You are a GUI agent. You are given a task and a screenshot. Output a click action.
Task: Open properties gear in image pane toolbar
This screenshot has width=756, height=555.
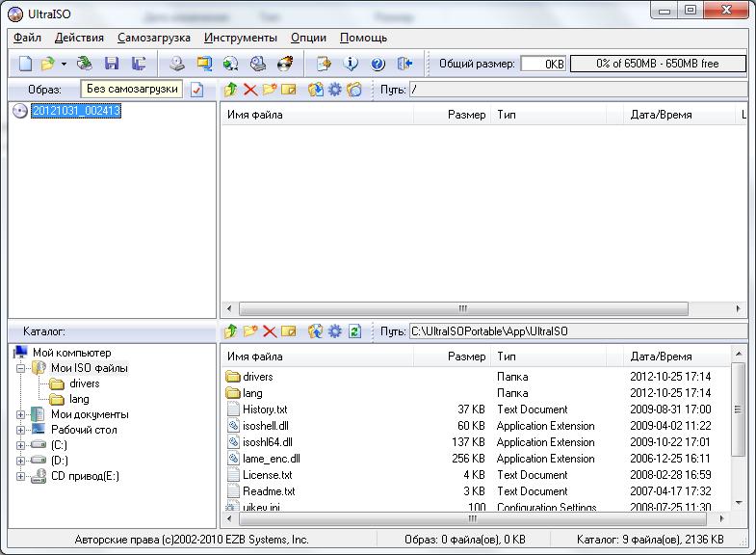point(334,90)
